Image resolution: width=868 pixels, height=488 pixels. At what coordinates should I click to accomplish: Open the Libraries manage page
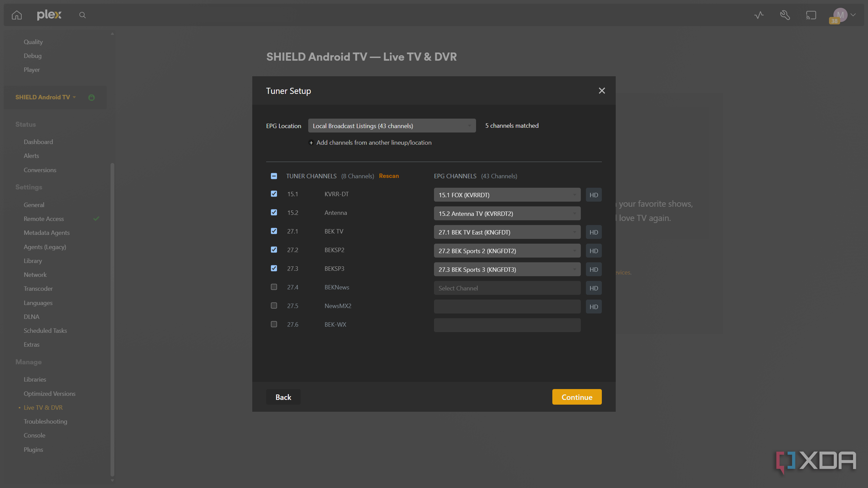click(35, 379)
